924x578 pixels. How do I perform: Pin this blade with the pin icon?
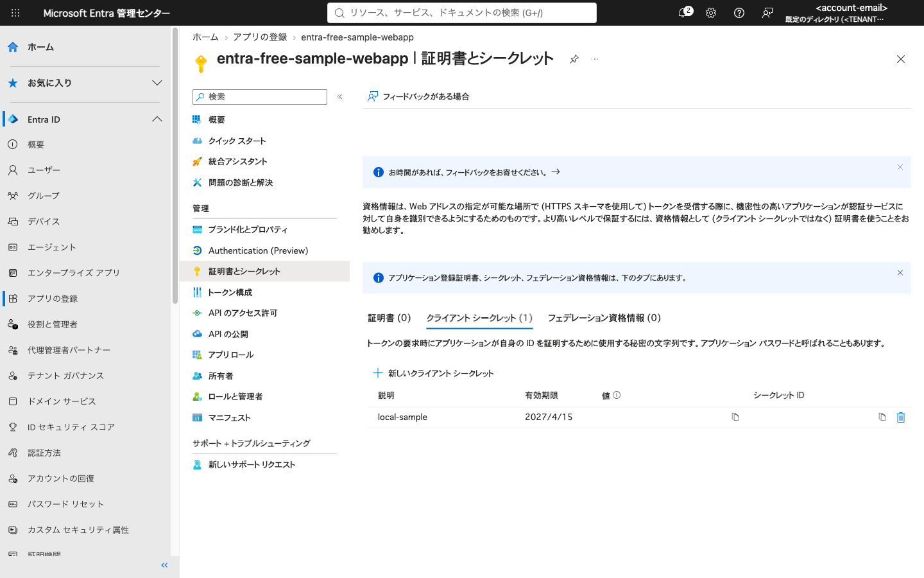(574, 59)
